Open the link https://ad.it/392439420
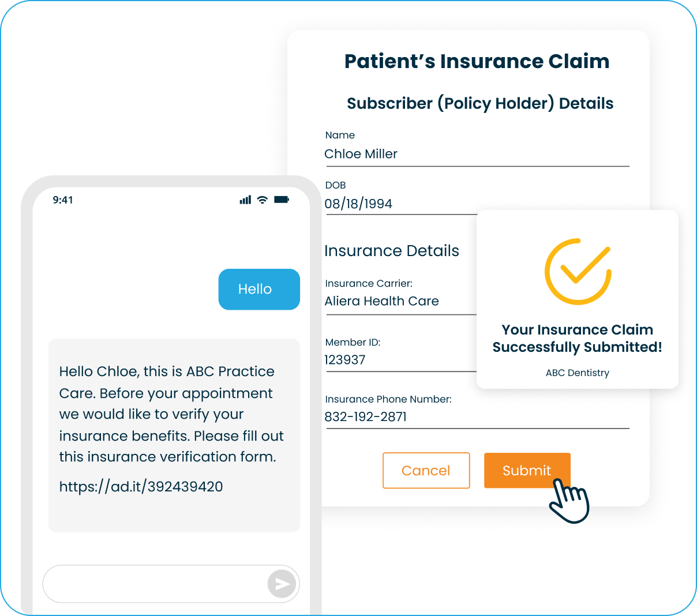Screen dimensions: 697x616 140,486
